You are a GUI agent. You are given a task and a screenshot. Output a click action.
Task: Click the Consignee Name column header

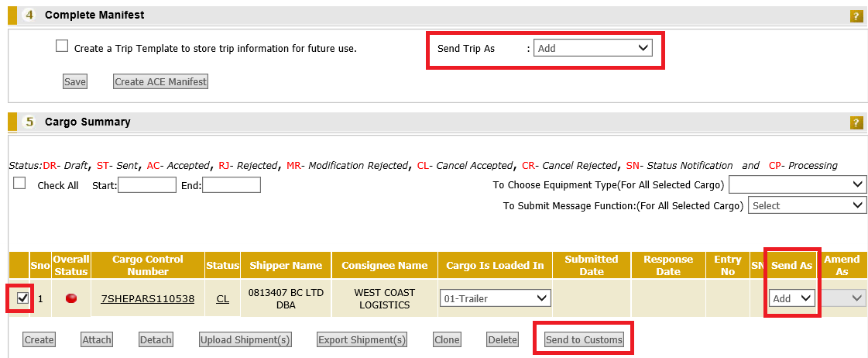(385, 266)
